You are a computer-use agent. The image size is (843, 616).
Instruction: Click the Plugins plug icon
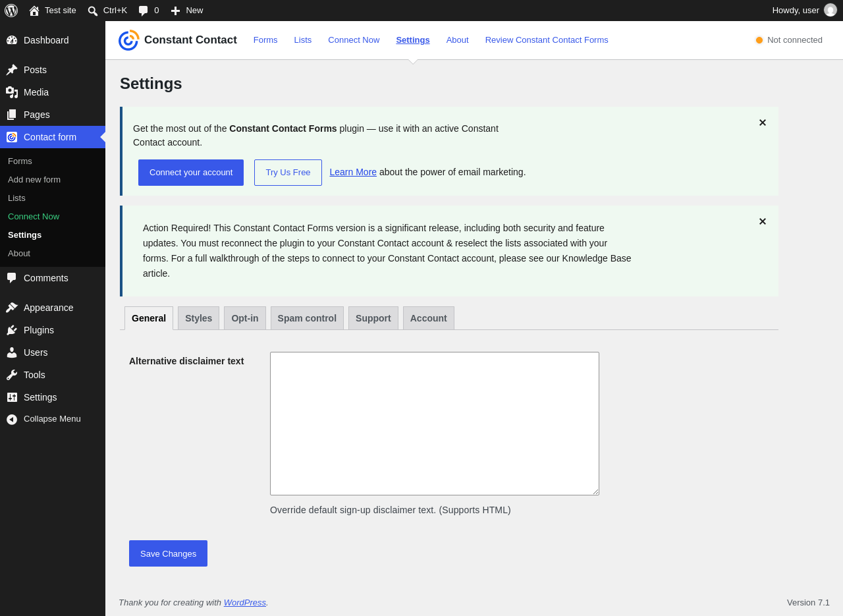pos(12,330)
